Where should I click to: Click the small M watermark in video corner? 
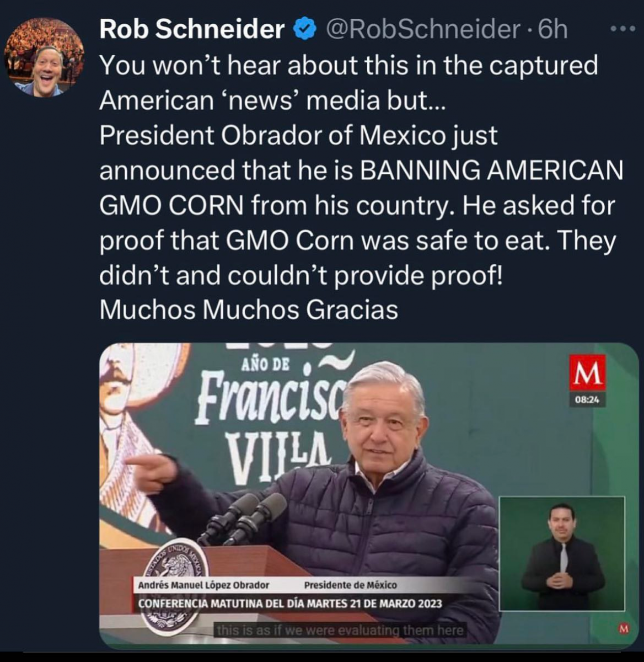click(x=624, y=628)
